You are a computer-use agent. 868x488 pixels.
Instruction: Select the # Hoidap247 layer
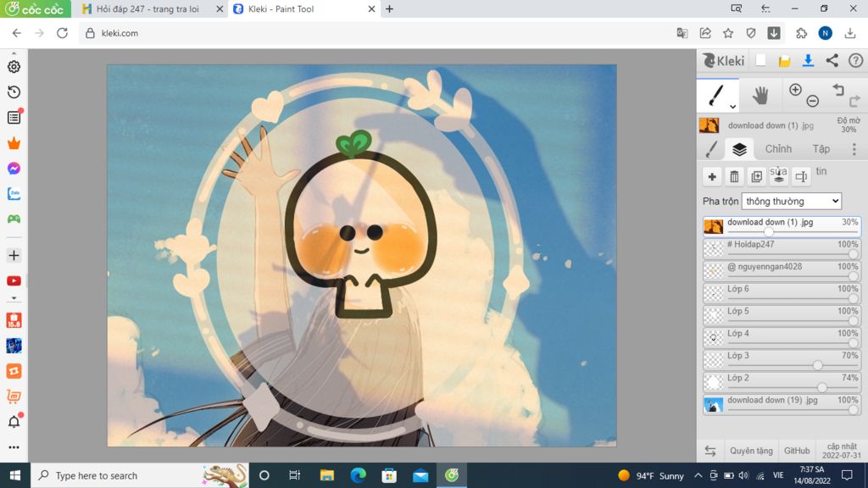click(782, 248)
